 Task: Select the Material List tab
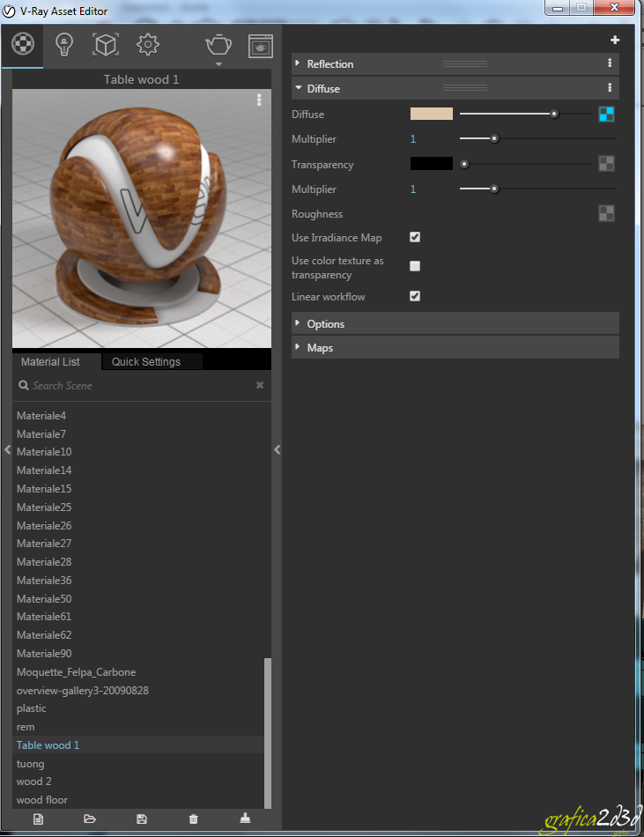50,361
